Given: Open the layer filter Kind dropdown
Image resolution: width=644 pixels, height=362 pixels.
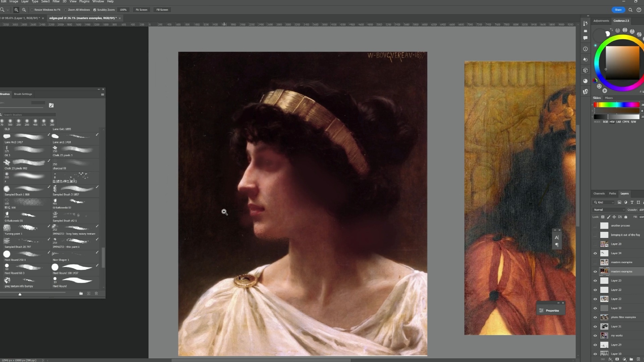Looking at the screenshot, I should [604, 202].
